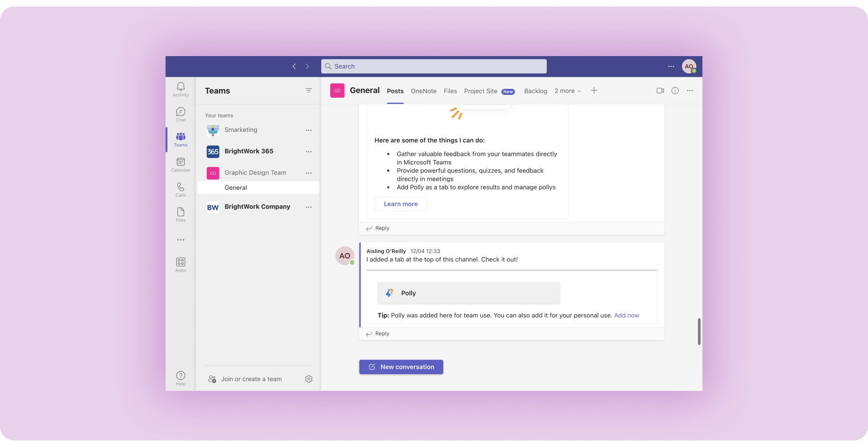Viewport: 868px width, 447px height.
Task: Show channel info icon
Action: 675,91
